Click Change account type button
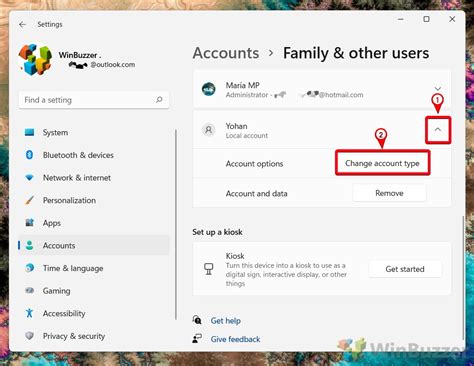Screen dimensions: 474x366 [383, 163]
